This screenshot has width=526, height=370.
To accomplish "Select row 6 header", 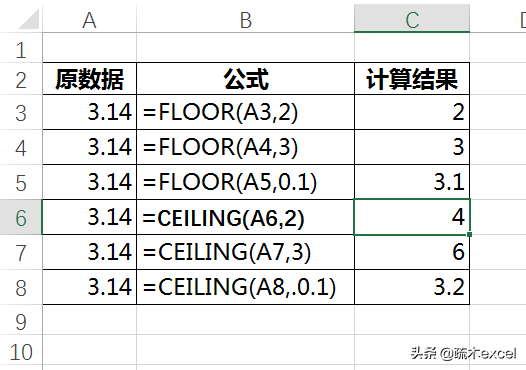I will 21,217.
